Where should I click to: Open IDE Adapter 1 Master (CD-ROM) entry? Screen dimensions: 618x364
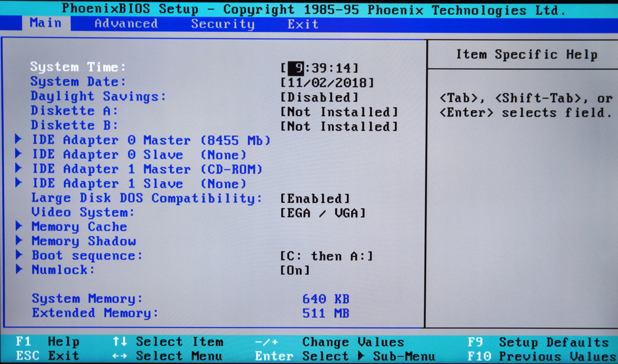[147, 169]
